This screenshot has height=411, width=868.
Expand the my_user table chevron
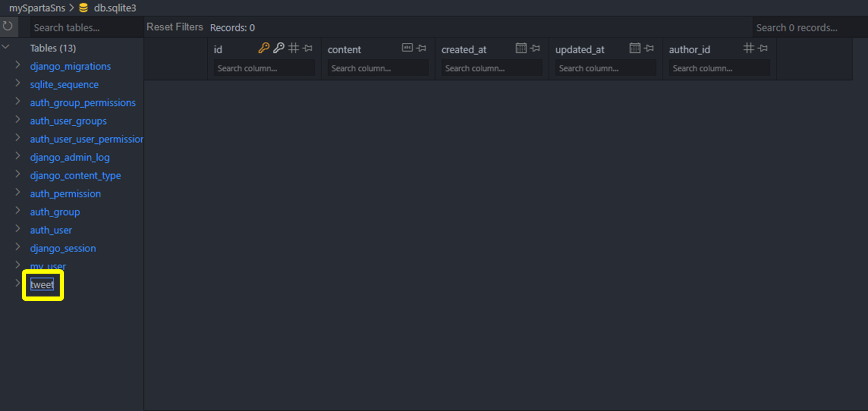point(17,265)
